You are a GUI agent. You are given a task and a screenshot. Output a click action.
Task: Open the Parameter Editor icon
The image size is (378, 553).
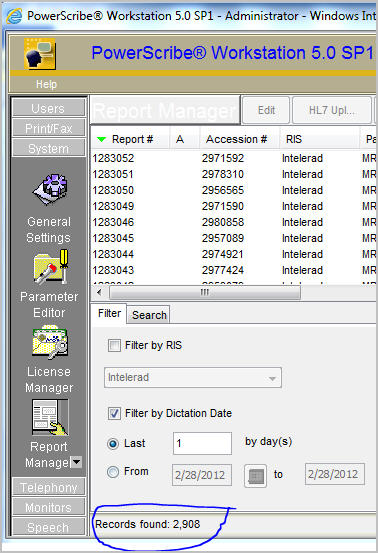pos(50,267)
